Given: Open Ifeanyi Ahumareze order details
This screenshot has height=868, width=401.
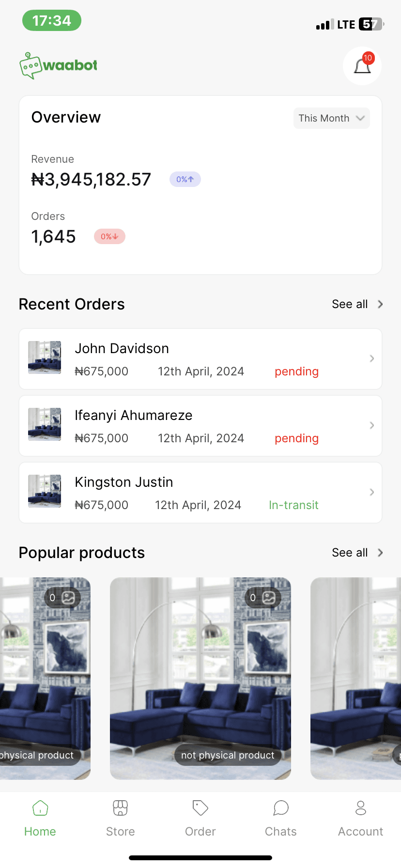Looking at the screenshot, I should [200, 426].
